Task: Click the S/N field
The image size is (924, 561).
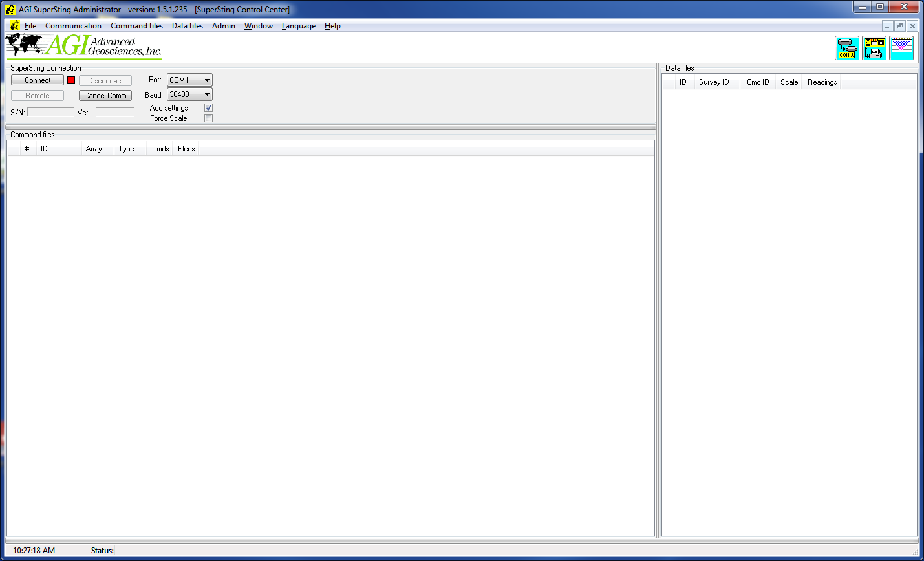Action: point(50,113)
